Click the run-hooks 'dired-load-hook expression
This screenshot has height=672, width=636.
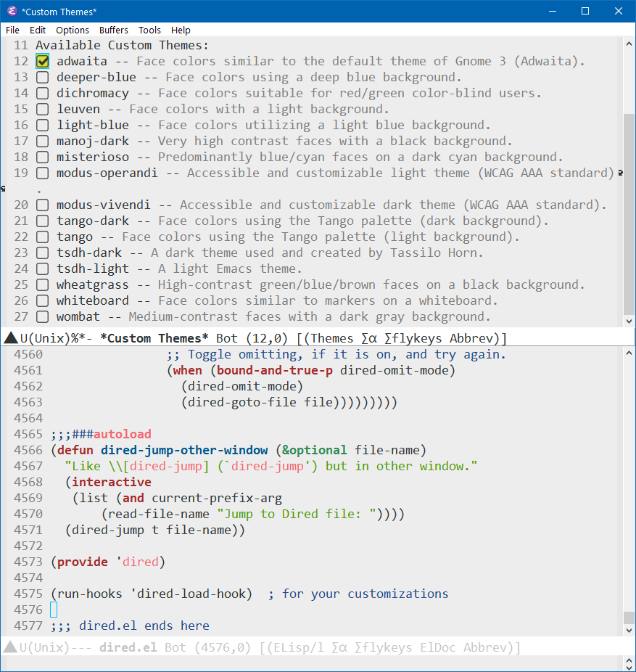(152, 594)
